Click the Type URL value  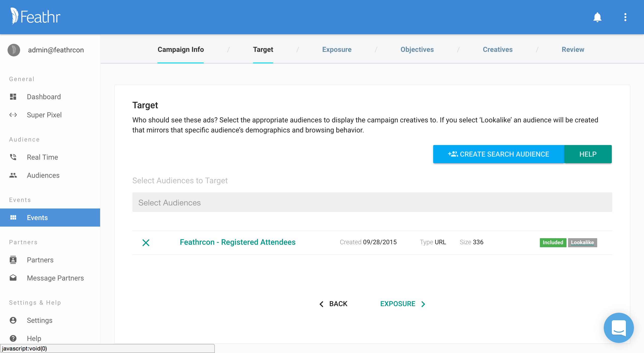point(440,242)
